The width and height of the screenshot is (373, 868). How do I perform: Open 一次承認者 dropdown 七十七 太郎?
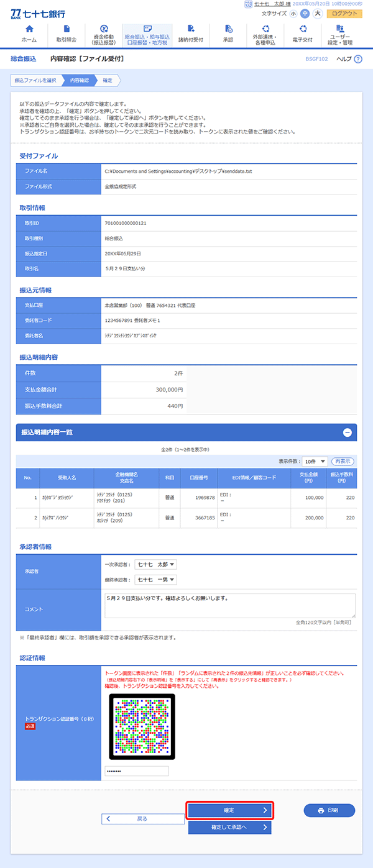156,564
